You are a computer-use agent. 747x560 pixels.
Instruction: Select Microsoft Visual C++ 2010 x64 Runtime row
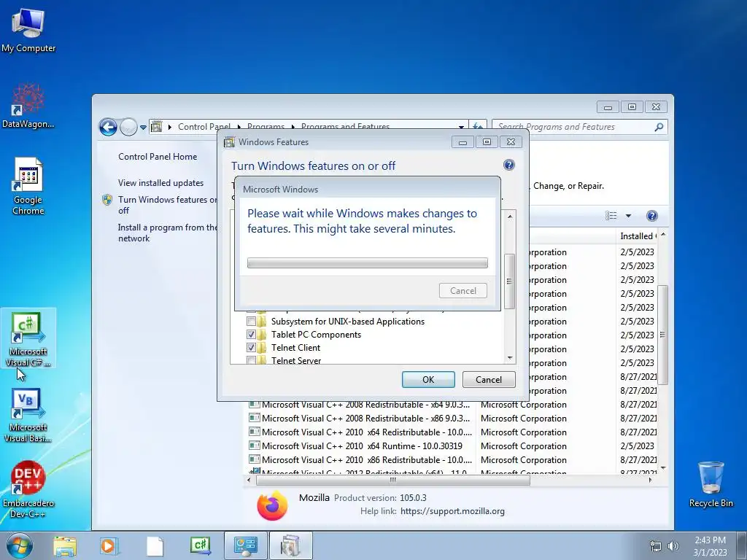pos(451,446)
